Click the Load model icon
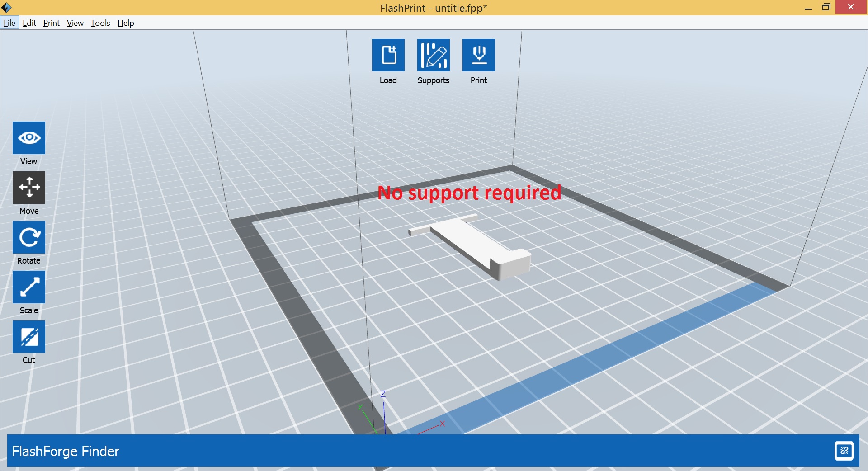Image resolution: width=868 pixels, height=471 pixels. coord(388,55)
